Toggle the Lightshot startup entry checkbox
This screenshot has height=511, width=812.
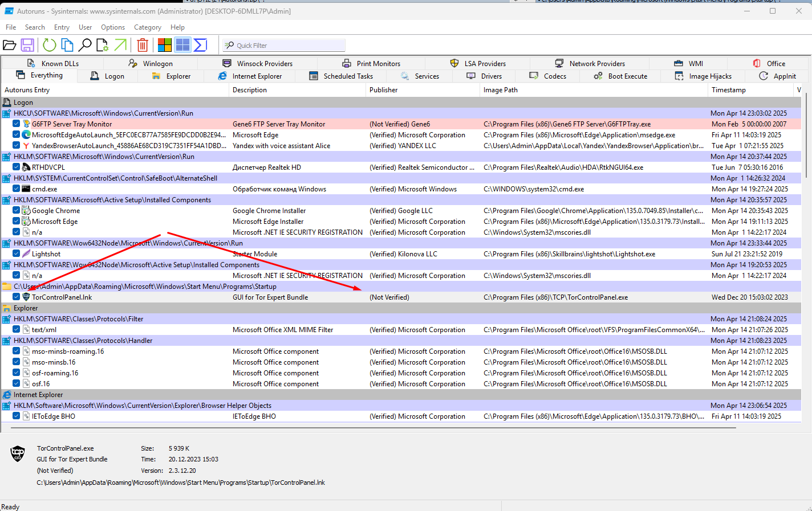[x=17, y=254]
